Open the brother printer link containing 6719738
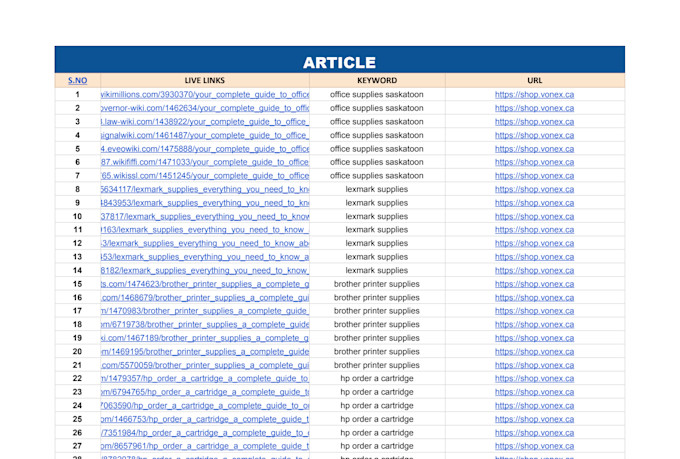This screenshot has height=459, width=680. [x=205, y=325]
